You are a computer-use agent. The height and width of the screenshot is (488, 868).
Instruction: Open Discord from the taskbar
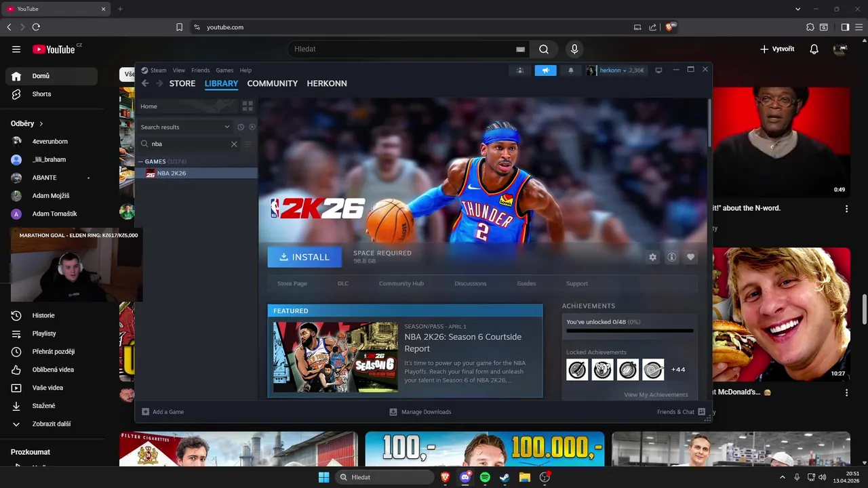[465, 477]
